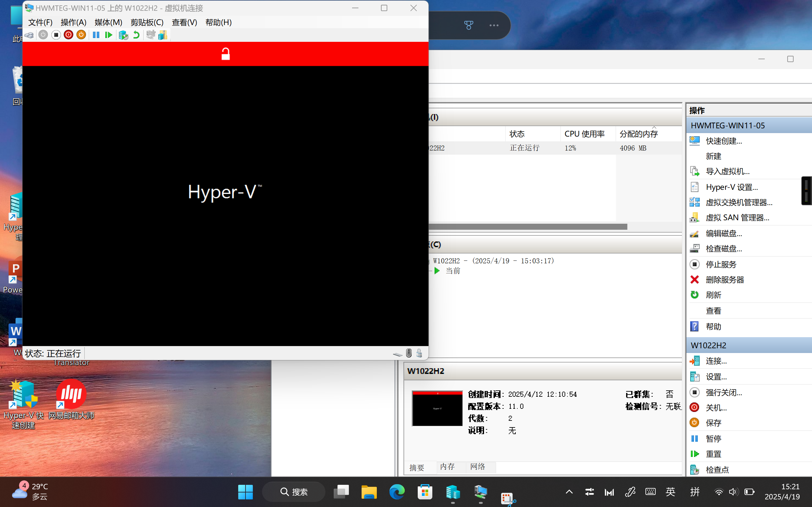Image resolution: width=812 pixels, height=507 pixels.
Task: Open the 剪贴板(C) menu
Action: 147,22
